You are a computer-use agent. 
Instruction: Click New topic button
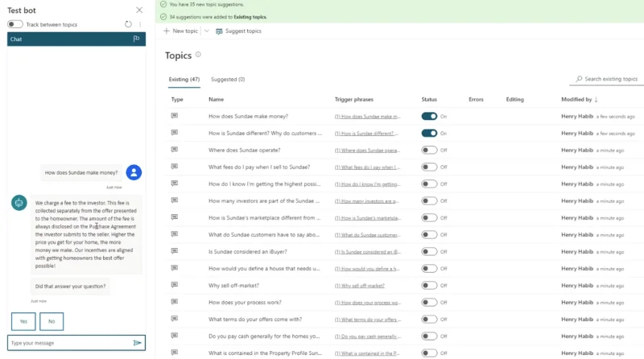(180, 31)
